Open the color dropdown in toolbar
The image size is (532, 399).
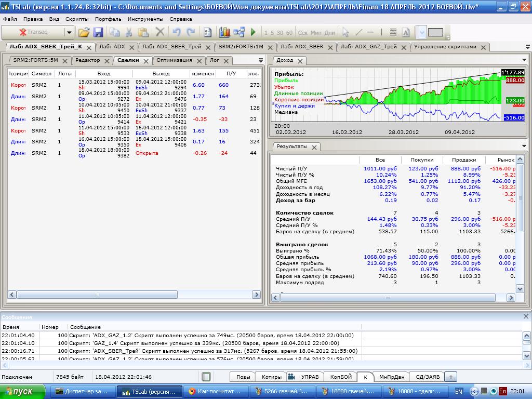tap(421, 33)
